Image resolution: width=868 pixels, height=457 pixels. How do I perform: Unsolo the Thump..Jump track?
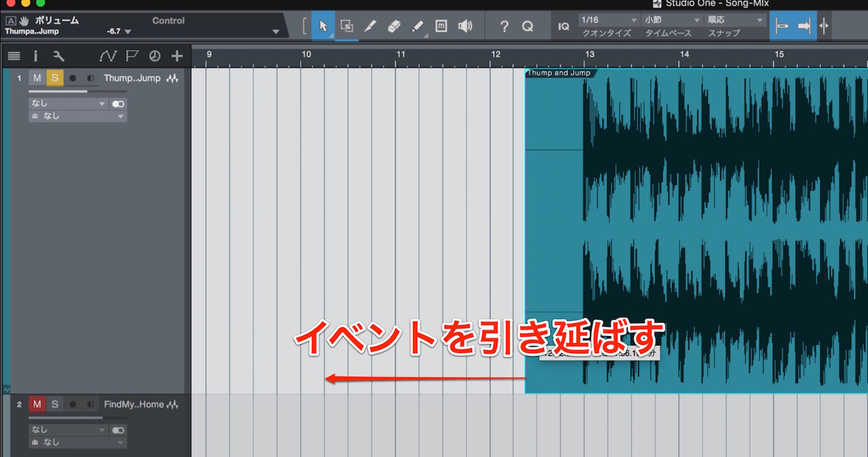tap(55, 78)
